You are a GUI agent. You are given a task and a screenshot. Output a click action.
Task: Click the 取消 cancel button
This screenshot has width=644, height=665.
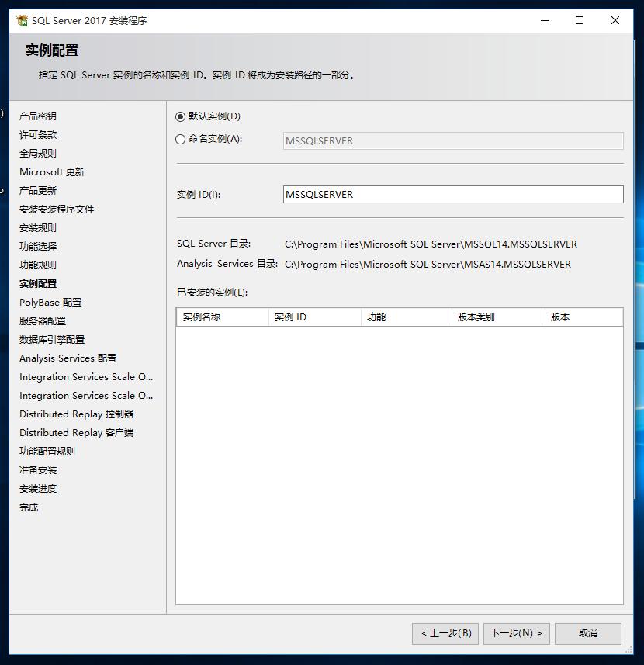(x=588, y=634)
